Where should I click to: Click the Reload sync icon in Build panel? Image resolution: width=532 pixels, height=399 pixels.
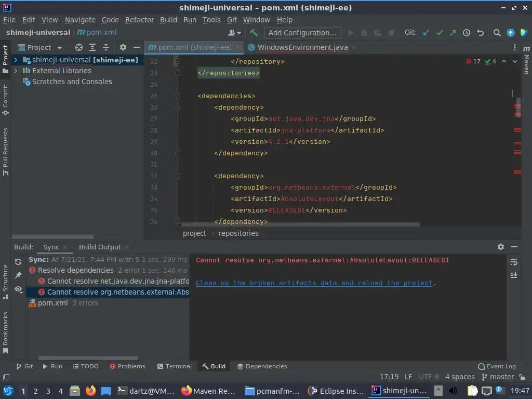[x=18, y=262]
